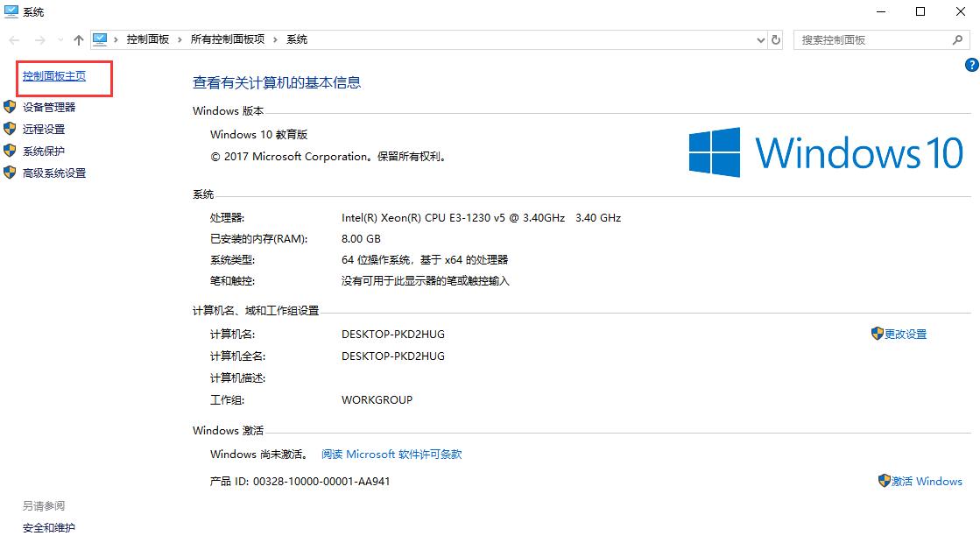Expand the chevron before 控制面板 breadcrumb

[116, 40]
